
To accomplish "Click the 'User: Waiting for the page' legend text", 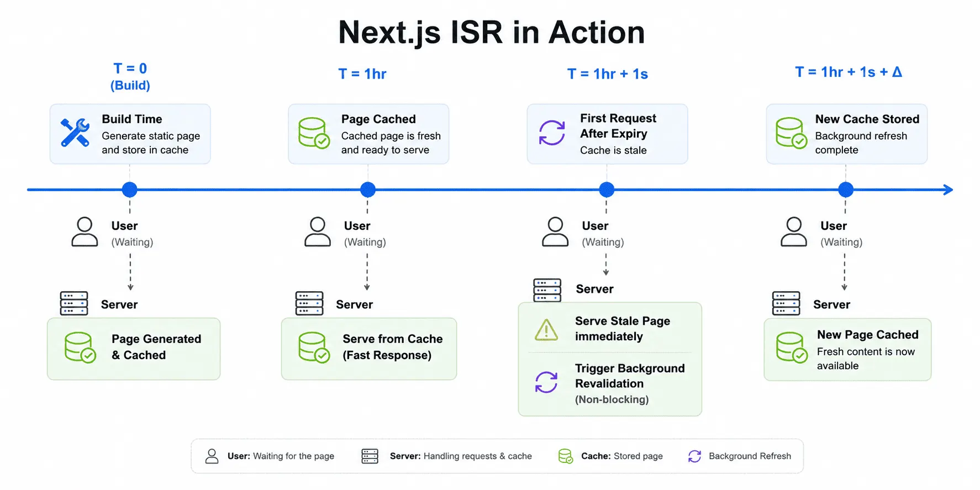I will click(x=281, y=456).
